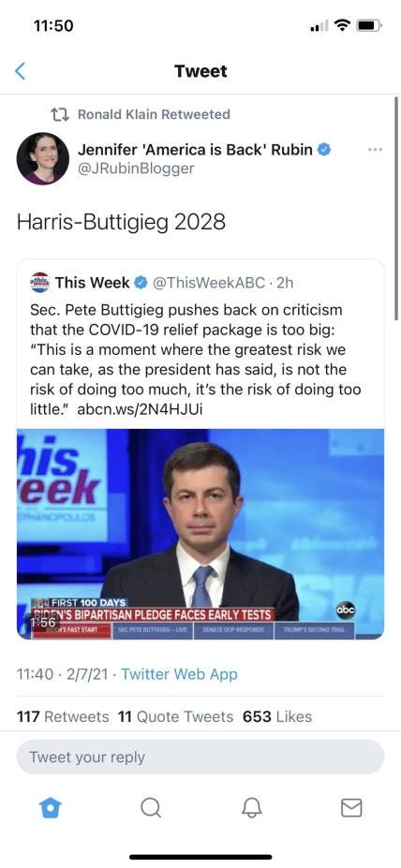Open Jennifer Rubin's profile picture
This screenshot has width=401, height=868.
click(43, 158)
